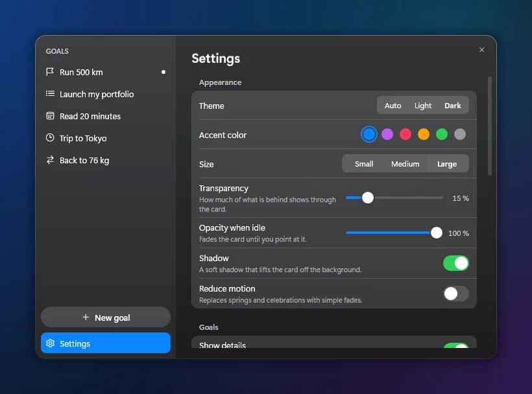
Task: Click the 15 % transparency value
Action: tap(461, 198)
